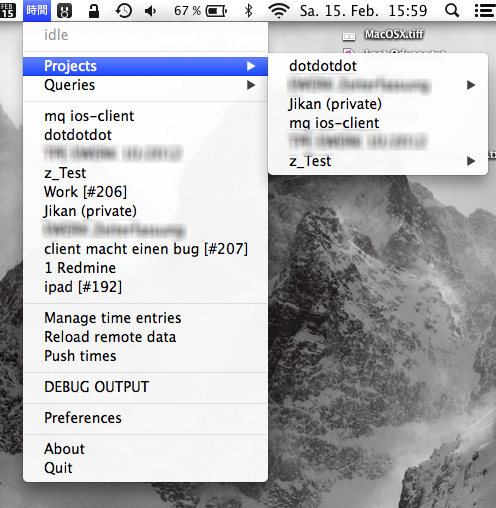Select mq ios-client in the Projects submenu
The height and width of the screenshot is (508, 496).
378,123
